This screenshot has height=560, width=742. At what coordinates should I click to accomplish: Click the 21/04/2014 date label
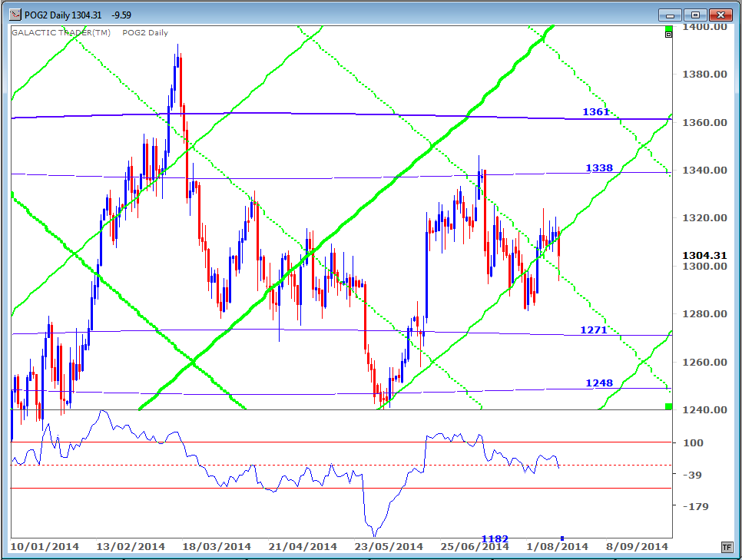pyautogui.click(x=303, y=546)
